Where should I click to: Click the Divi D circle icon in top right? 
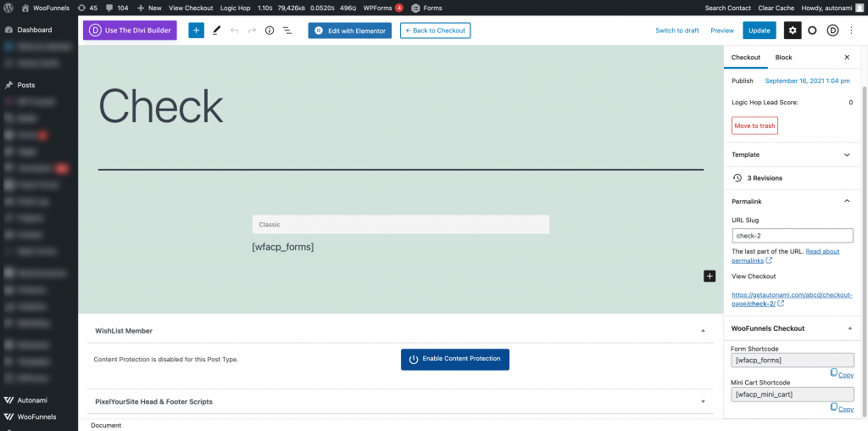click(832, 31)
